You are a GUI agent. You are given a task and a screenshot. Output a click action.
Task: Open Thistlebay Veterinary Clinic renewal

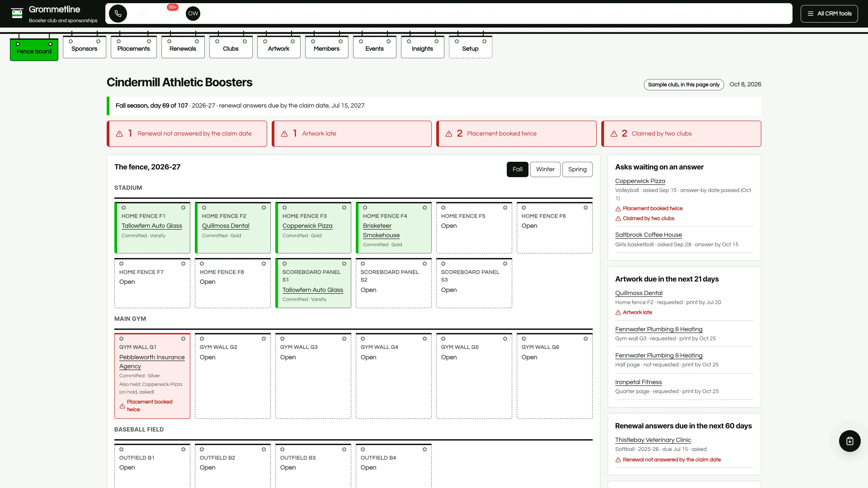coord(653,440)
